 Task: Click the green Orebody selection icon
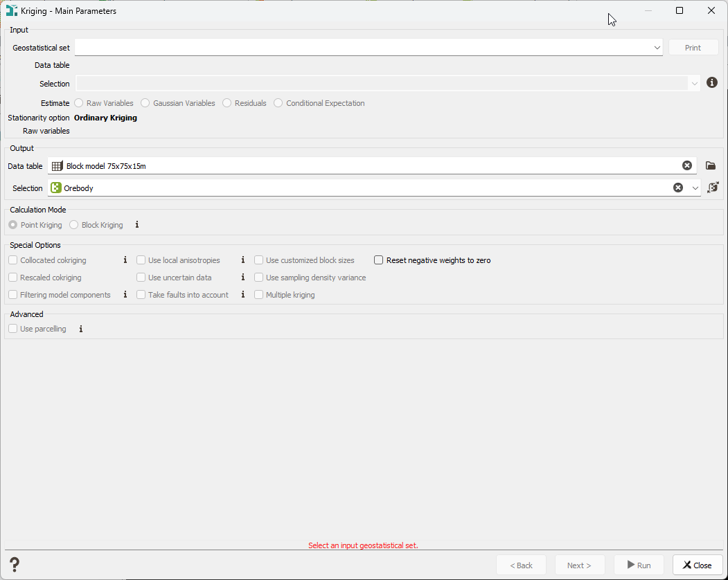click(x=57, y=187)
